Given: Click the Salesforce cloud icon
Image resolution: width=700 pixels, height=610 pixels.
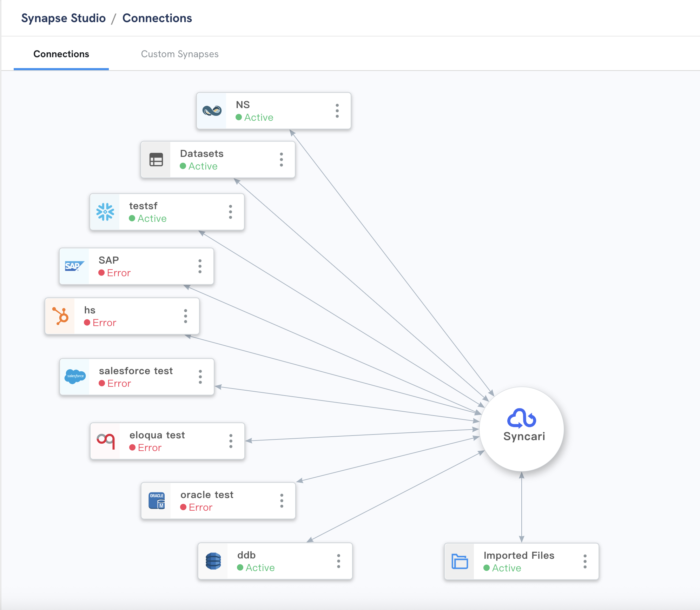Looking at the screenshot, I should click(75, 376).
